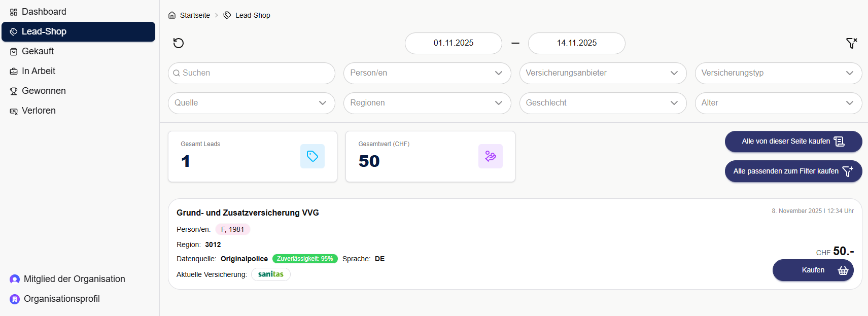Expand the Versicherungsanbieter dropdown

603,73
